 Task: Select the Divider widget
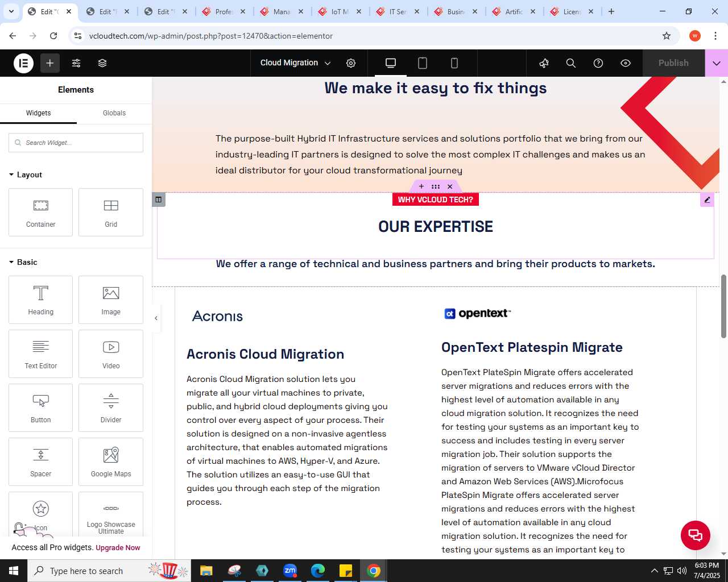point(111,408)
